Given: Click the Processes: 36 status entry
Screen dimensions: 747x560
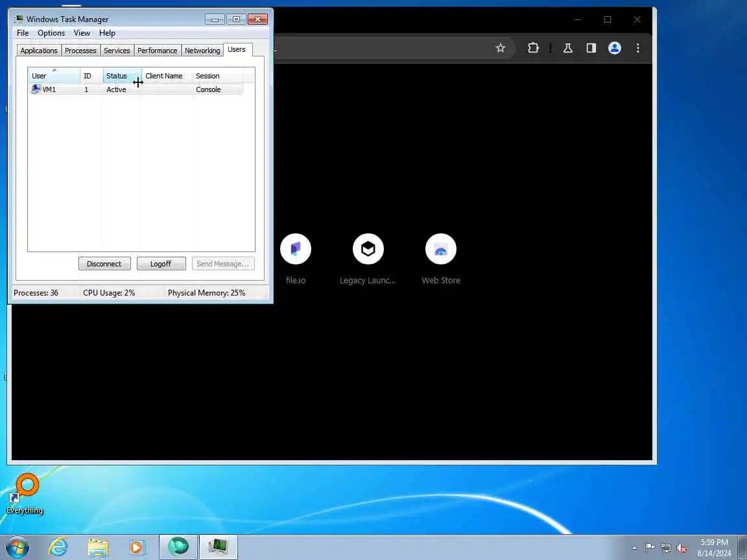Looking at the screenshot, I should 36,293.
